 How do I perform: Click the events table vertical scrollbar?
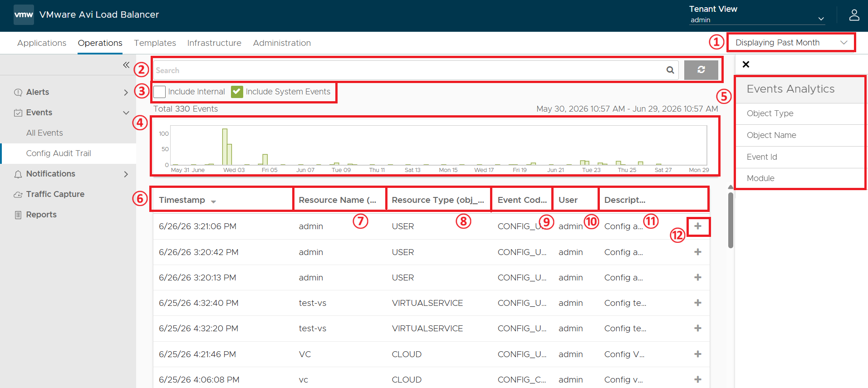coord(731,221)
